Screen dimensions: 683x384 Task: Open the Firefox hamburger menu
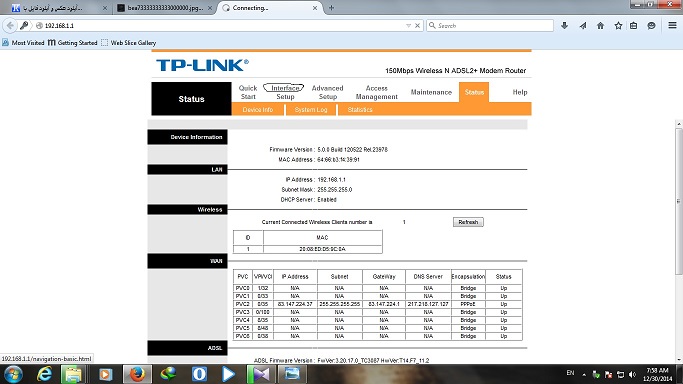pos(672,26)
